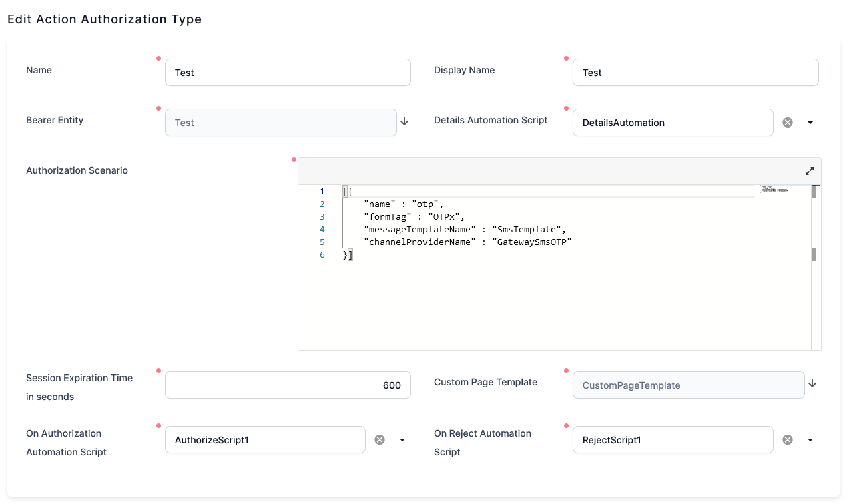Select the Custom Page Template field

pos(687,385)
